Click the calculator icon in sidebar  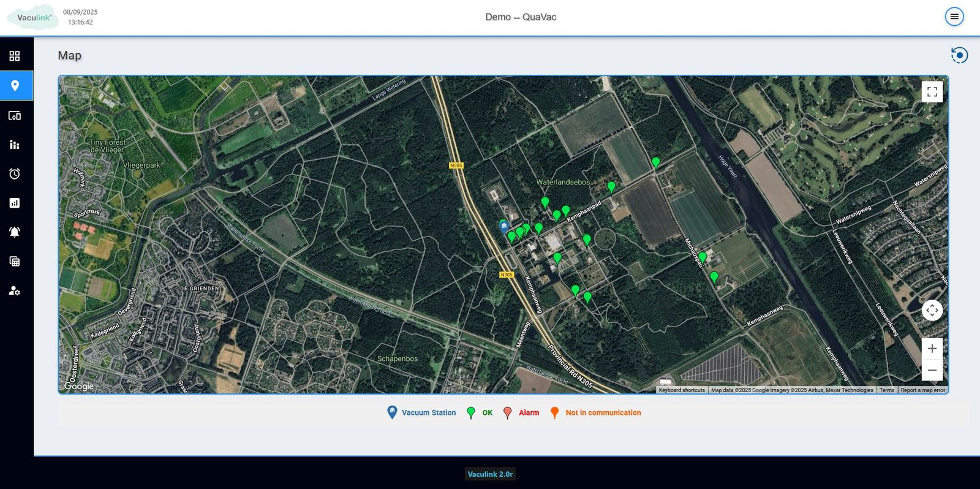[15, 262]
